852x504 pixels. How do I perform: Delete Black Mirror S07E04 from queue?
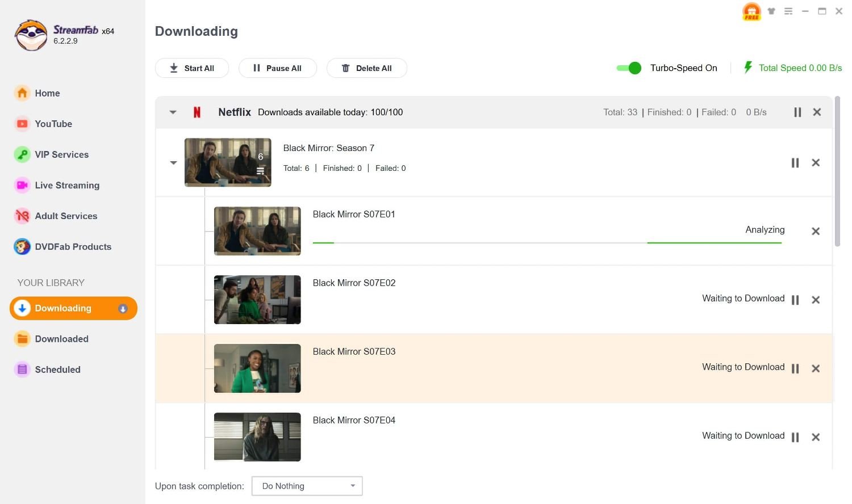click(816, 437)
